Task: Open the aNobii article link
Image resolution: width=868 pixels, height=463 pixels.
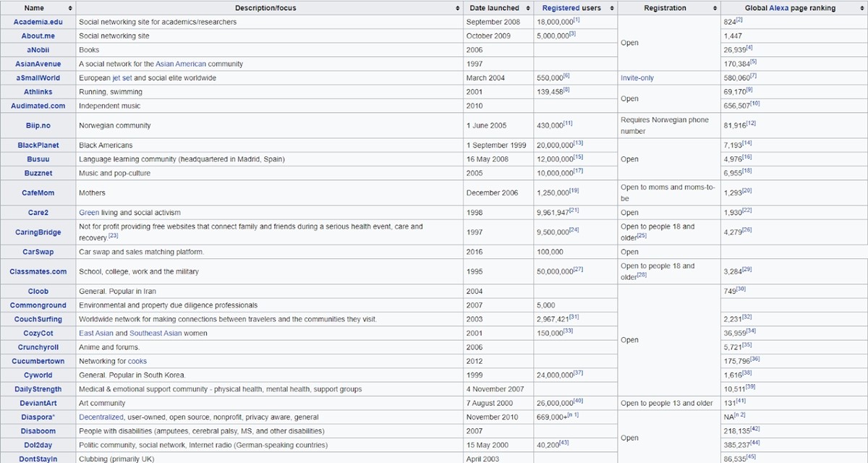Action: (x=38, y=50)
